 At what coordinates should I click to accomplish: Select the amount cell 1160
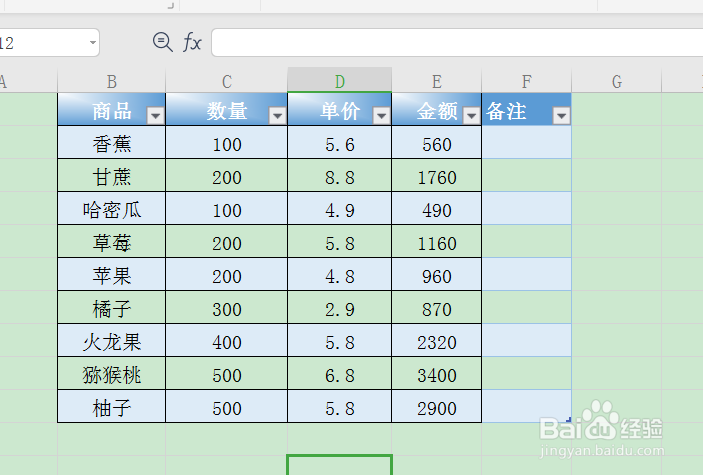tap(437, 241)
